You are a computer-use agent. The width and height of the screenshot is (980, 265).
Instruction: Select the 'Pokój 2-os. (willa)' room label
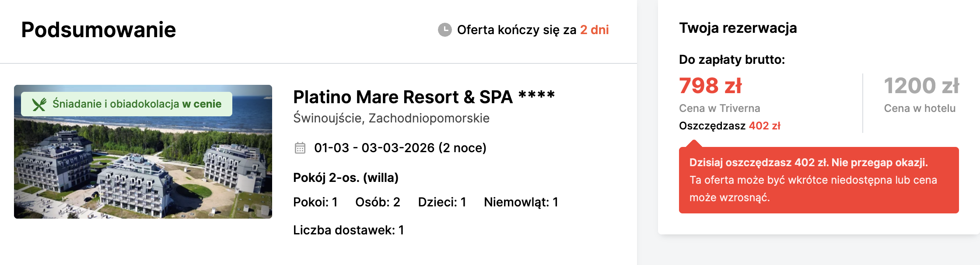point(346,178)
